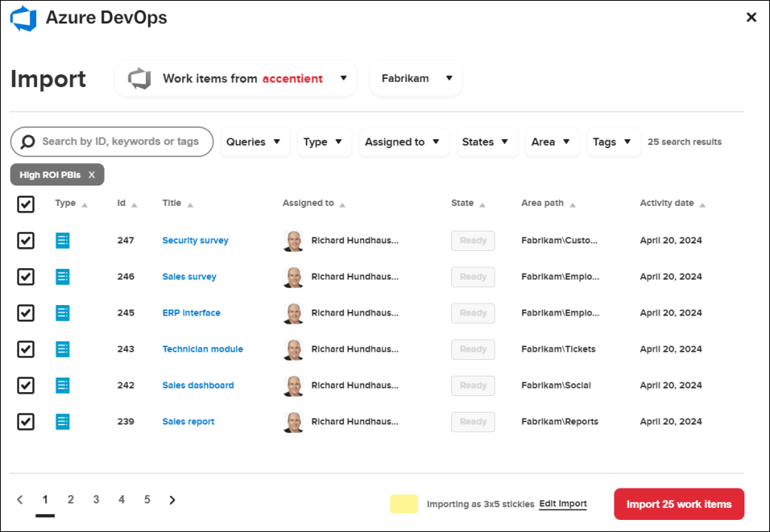Toggle the select-all header checkbox
Image resolution: width=770 pixels, height=532 pixels.
tap(26, 204)
